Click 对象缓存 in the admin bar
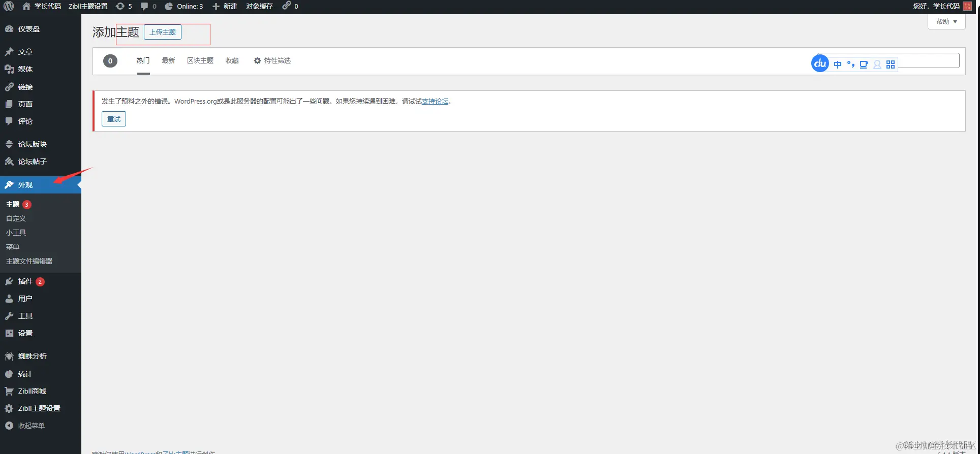The image size is (980, 454). [x=259, y=6]
